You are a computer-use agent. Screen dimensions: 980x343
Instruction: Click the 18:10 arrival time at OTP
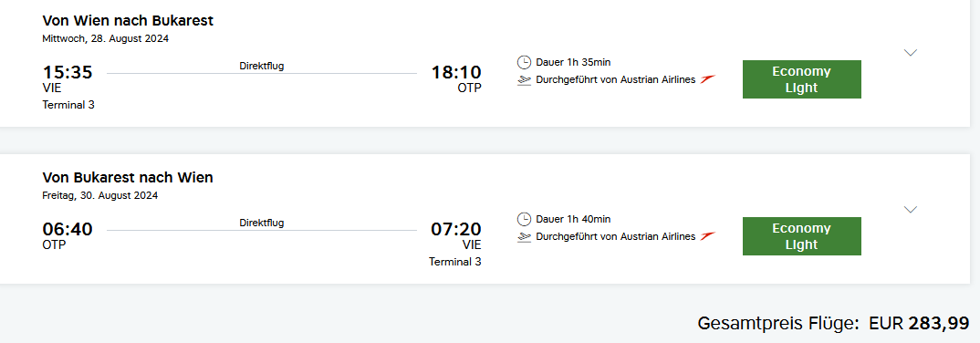pyautogui.click(x=456, y=72)
